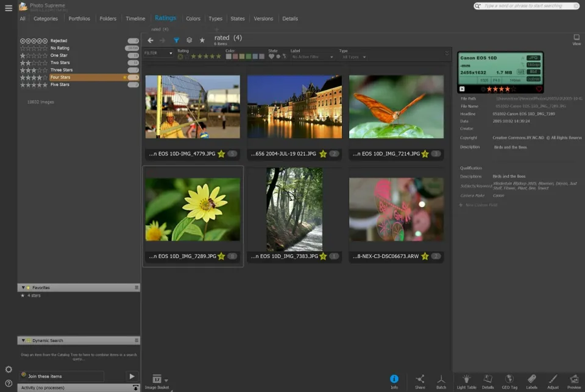Click the blue Info icon
Viewport: 585px width, 392px height.
[x=394, y=379]
